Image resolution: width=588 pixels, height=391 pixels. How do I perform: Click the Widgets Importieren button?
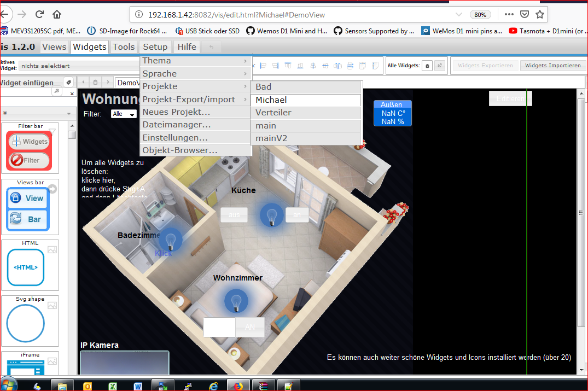point(553,66)
